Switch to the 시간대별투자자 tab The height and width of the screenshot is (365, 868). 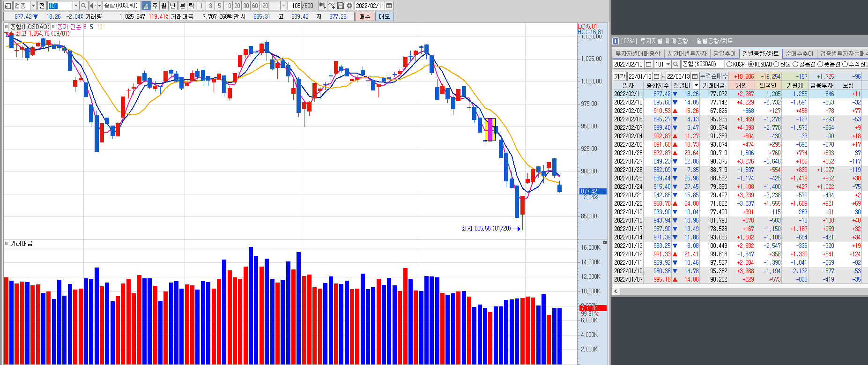687,53
